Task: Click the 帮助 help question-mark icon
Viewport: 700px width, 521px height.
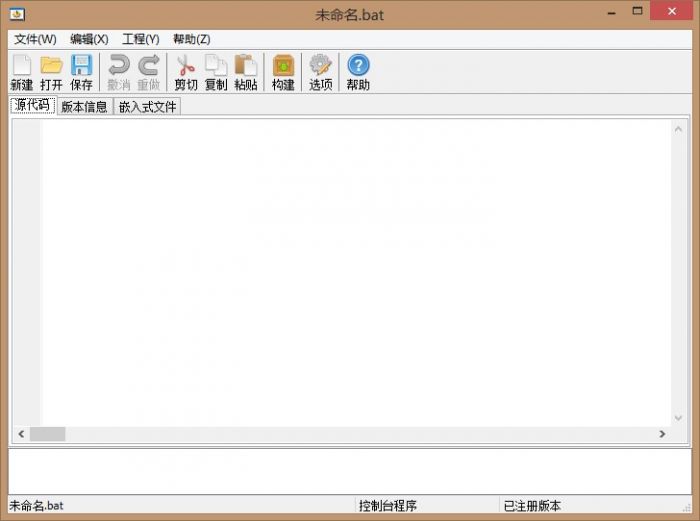Action: click(358, 72)
